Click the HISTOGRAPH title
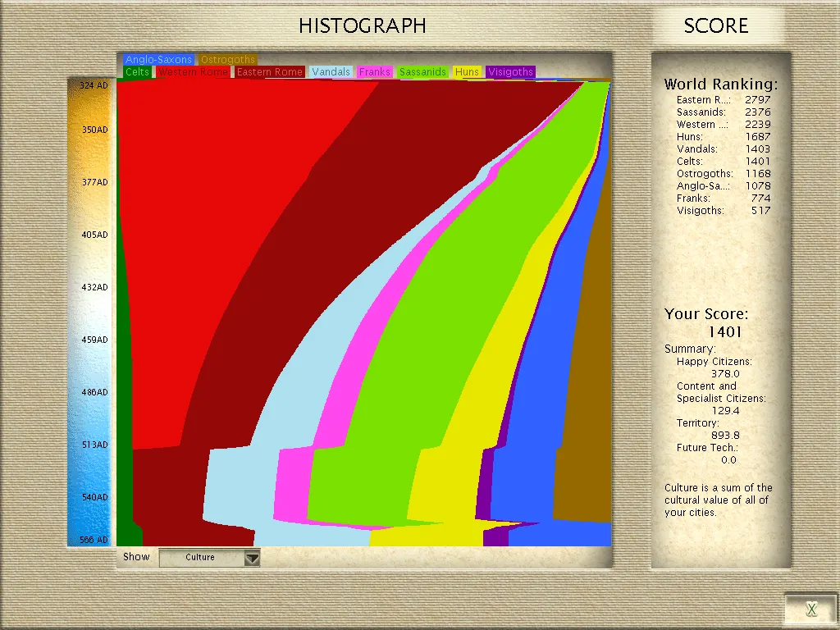840x630 pixels. [362, 25]
